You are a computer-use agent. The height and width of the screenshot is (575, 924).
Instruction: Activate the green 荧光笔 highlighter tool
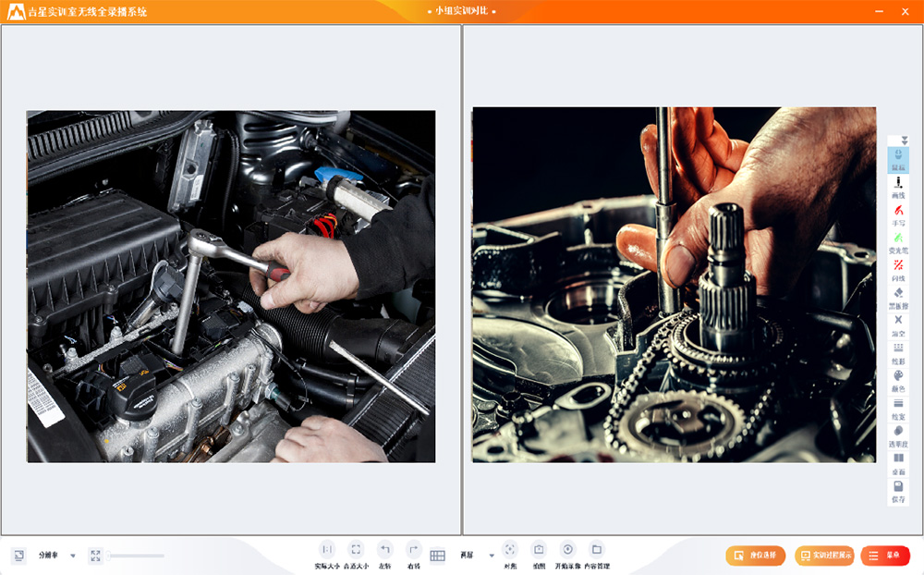click(x=897, y=239)
